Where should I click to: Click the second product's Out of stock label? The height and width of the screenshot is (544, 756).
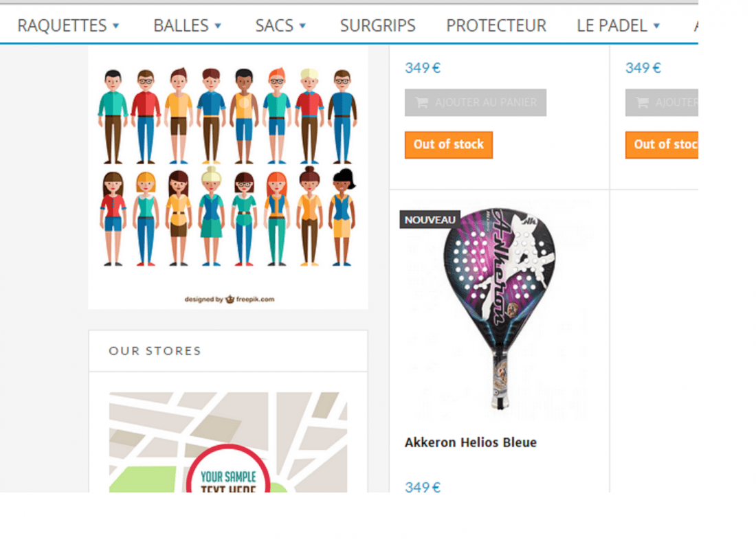tap(661, 144)
